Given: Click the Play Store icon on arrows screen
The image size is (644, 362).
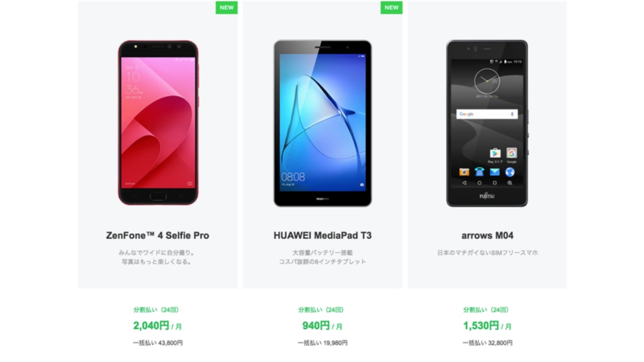Looking at the screenshot, I should click(x=495, y=153).
